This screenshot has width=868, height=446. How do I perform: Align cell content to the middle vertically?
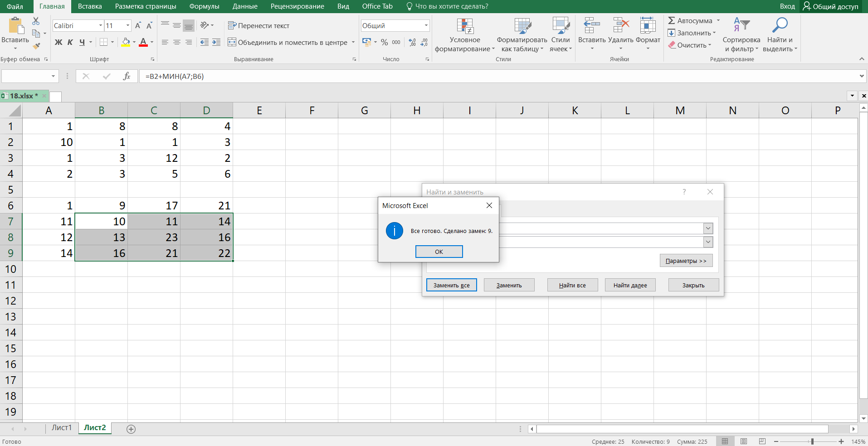(177, 25)
